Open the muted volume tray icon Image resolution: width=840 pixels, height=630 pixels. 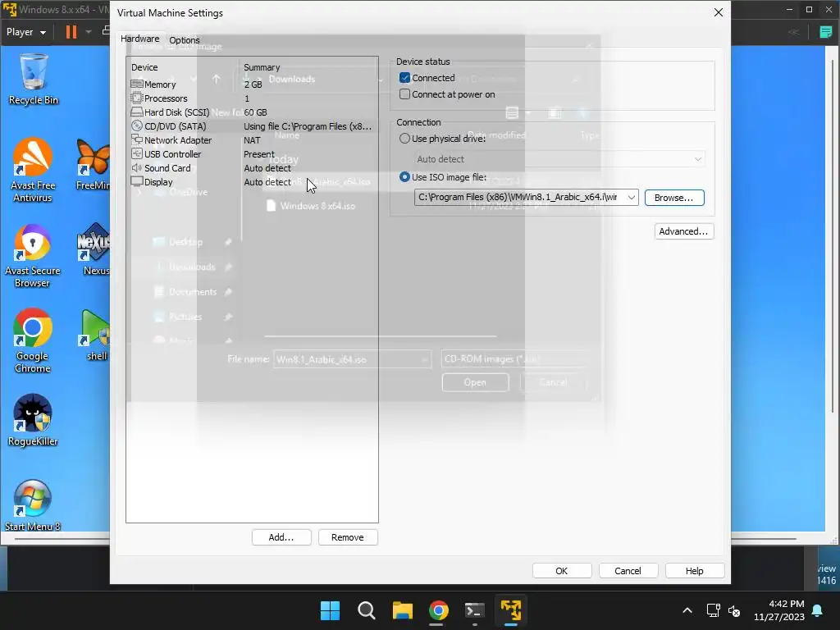point(734,610)
